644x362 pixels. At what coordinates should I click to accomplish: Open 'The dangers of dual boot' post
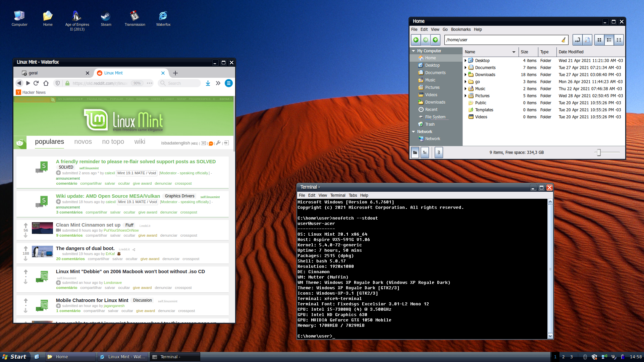(85, 248)
